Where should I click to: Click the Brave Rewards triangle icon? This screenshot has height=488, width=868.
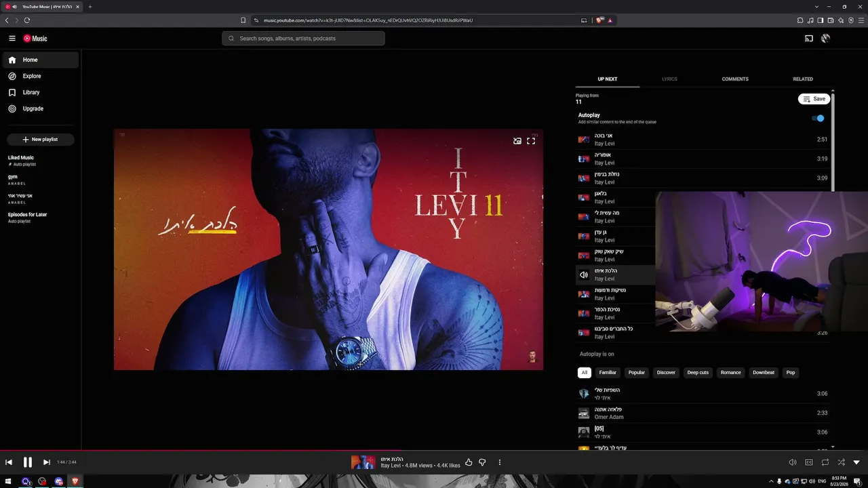610,20
